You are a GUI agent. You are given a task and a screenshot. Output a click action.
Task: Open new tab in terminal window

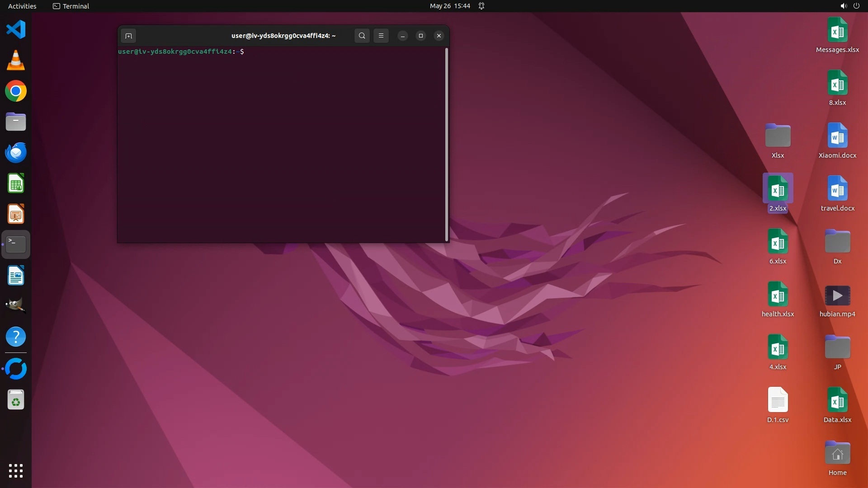128,36
